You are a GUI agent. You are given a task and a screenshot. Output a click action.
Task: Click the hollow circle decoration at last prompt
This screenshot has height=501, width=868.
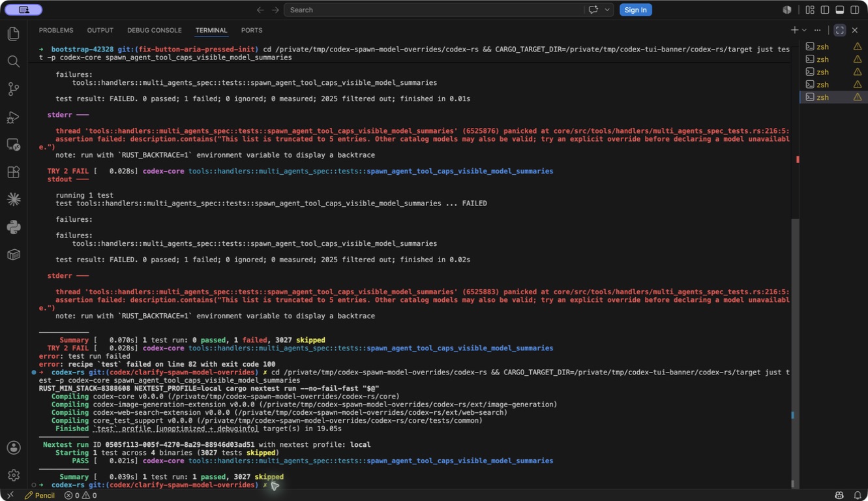[x=34, y=485]
